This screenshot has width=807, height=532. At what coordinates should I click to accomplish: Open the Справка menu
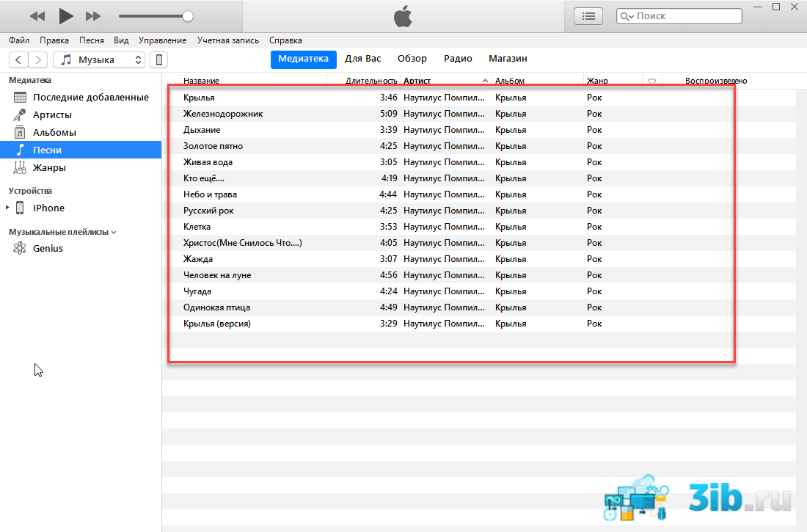(285, 40)
